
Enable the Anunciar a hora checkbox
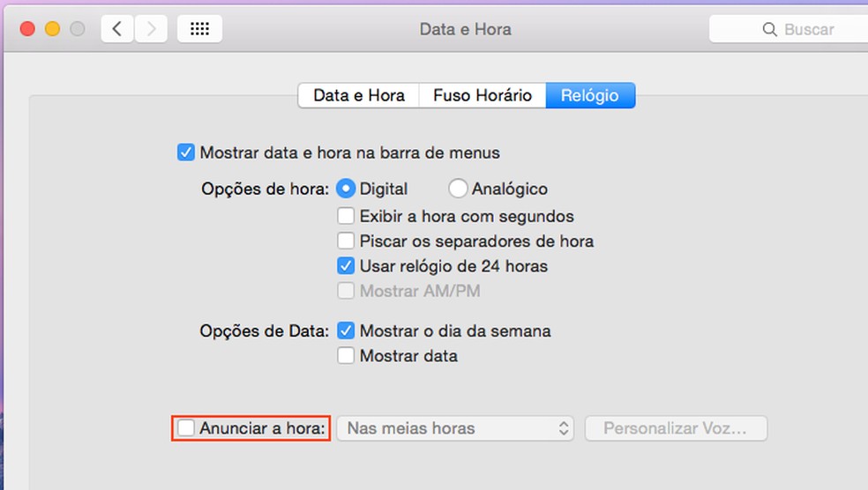pyautogui.click(x=186, y=429)
